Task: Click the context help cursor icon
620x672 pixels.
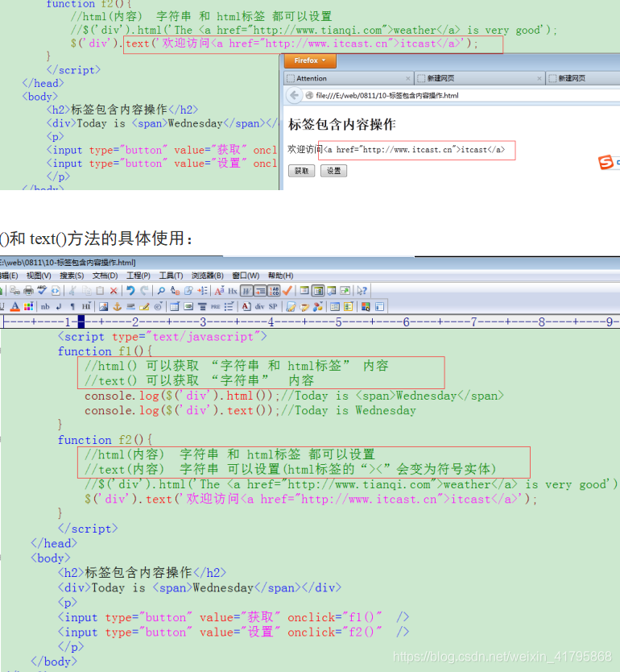Action: [x=362, y=291]
